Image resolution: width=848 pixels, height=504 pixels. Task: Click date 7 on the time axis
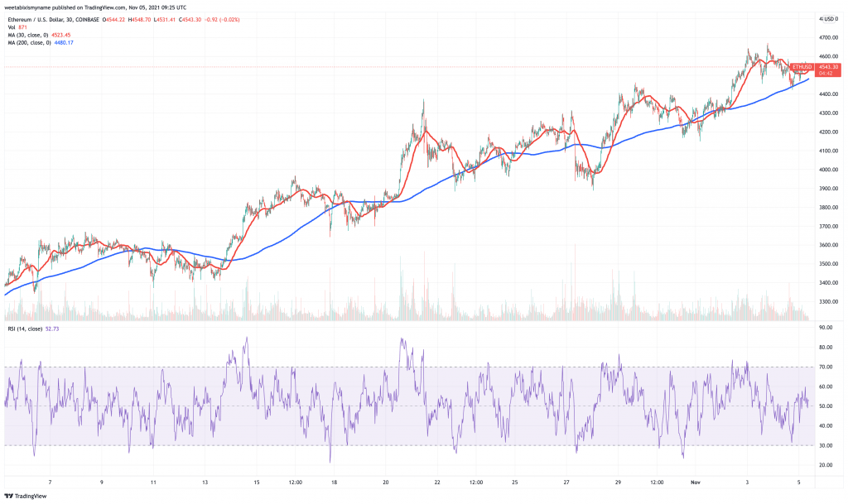point(50,482)
